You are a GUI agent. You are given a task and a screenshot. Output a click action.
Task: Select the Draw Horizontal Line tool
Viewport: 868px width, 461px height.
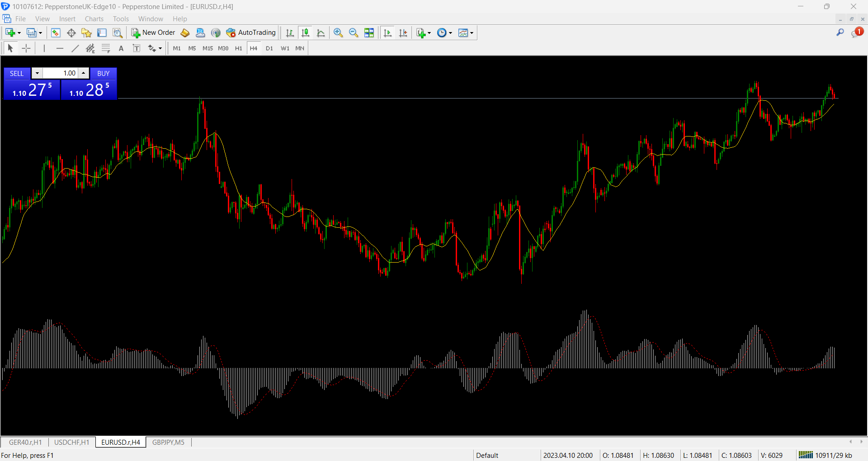click(x=60, y=48)
